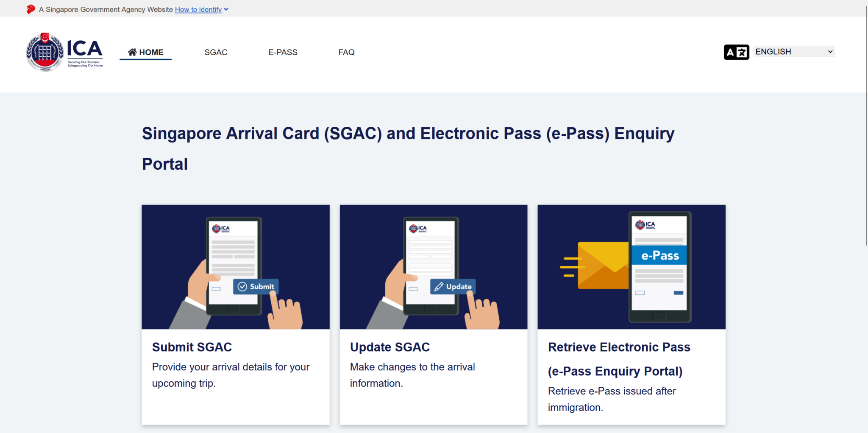Screen dimensions: 868x433
Task: Go to the FAQ page
Action: [x=346, y=52]
